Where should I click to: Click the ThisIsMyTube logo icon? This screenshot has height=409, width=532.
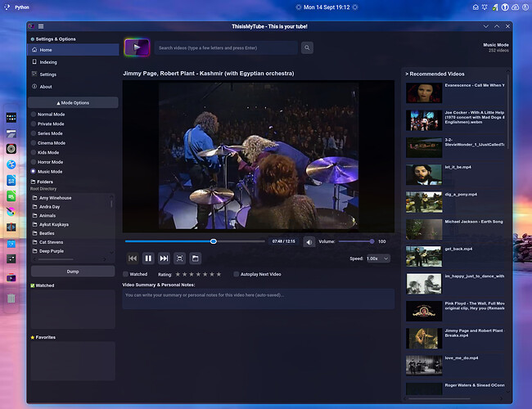(137, 47)
